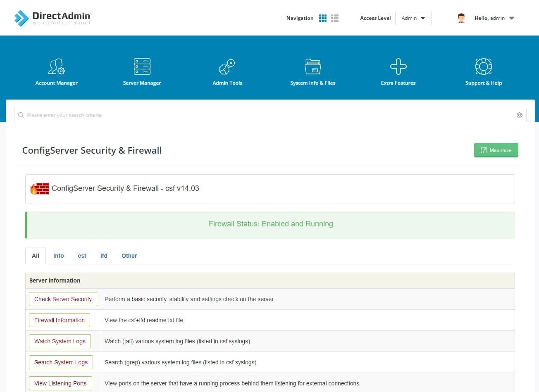Image resolution: width=539 pixels, height=392 pixels.
Task: Click the ConfigServer firewall flame icon
Action: coord(39,188)
